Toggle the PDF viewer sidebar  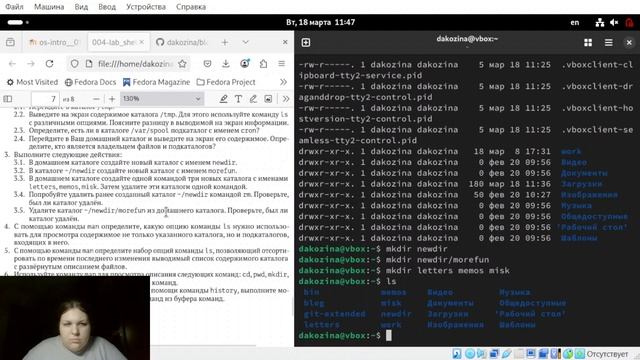[x=8, y=99]
